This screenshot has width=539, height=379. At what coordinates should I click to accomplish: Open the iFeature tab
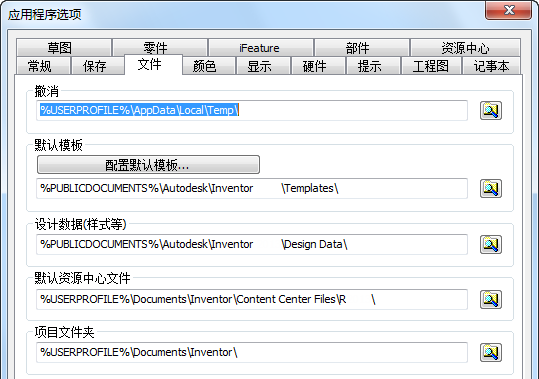tap(261, 48)
